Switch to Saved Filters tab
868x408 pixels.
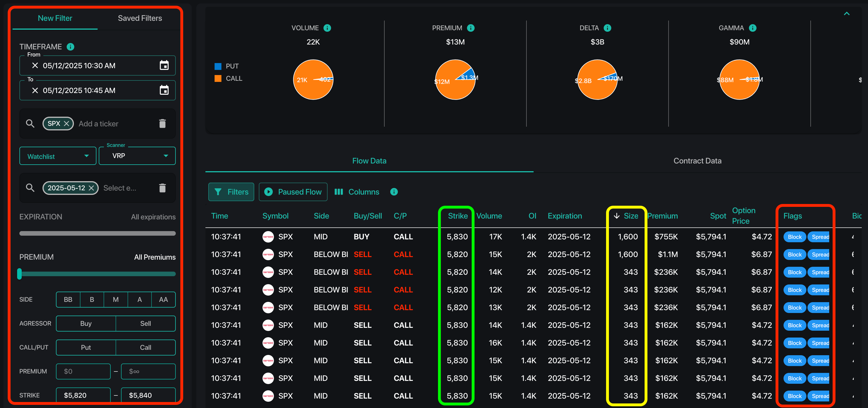140,18
